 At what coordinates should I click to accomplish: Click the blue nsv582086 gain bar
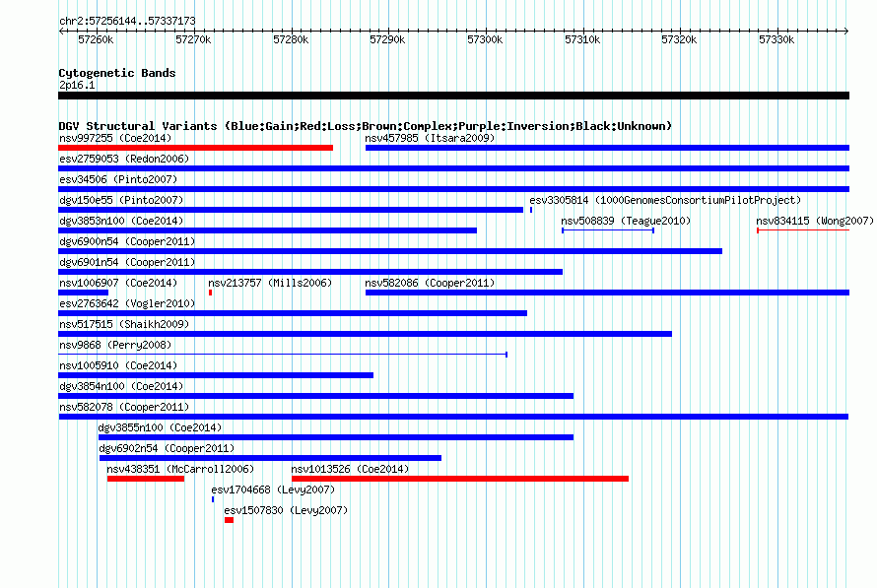pos(607,293)
